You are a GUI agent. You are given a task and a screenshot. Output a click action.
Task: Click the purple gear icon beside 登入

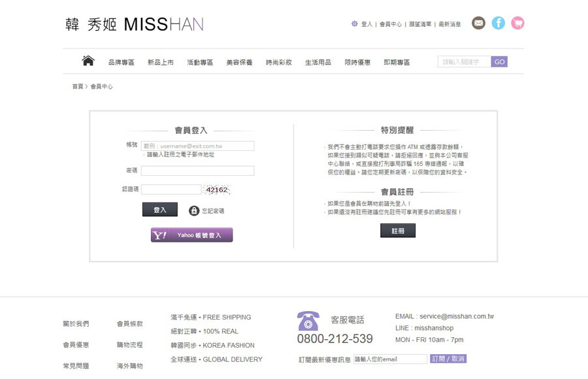[x=354, y=24]
